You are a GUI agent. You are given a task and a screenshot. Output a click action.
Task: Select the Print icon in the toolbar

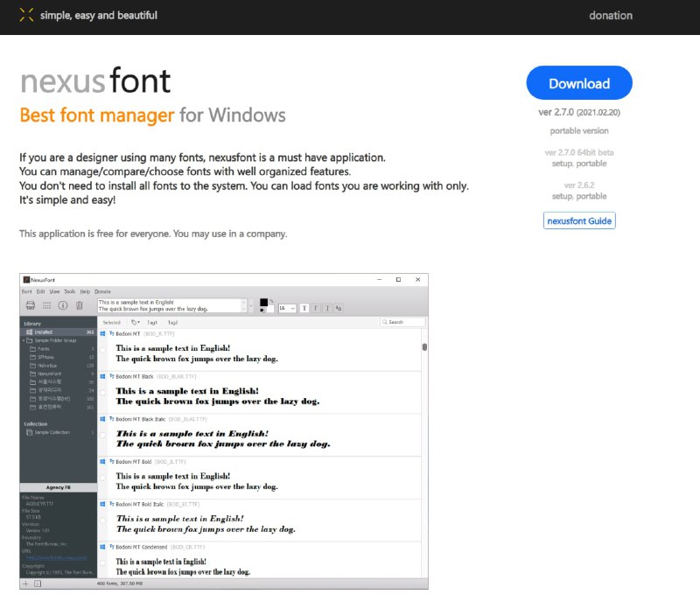[x=29, y=305]
